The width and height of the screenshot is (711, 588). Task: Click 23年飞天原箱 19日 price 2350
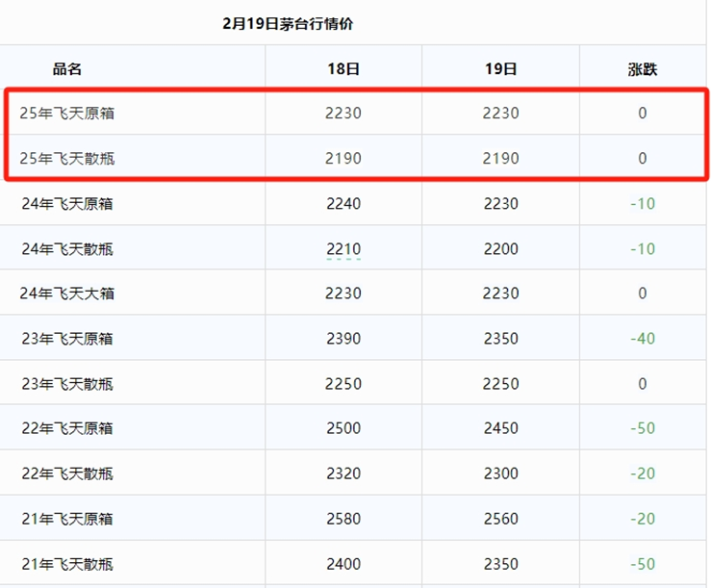pos(500,339)
